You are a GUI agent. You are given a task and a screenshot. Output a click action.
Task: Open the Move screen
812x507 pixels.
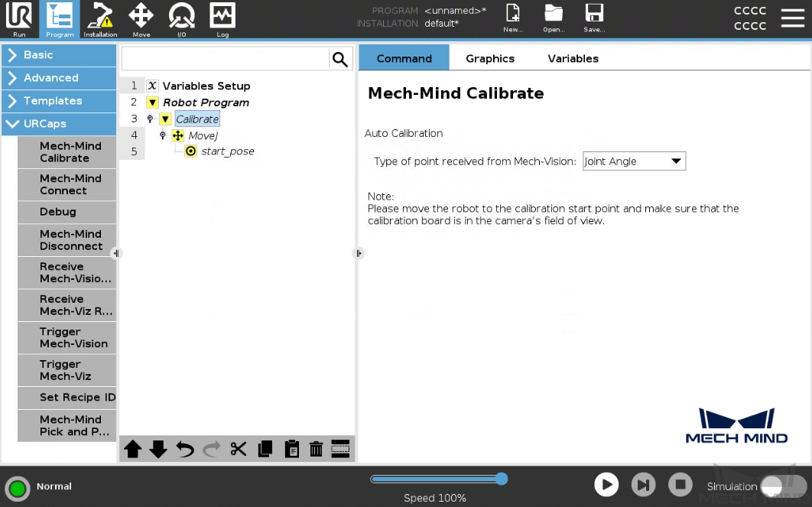click(x=141, y=19)
